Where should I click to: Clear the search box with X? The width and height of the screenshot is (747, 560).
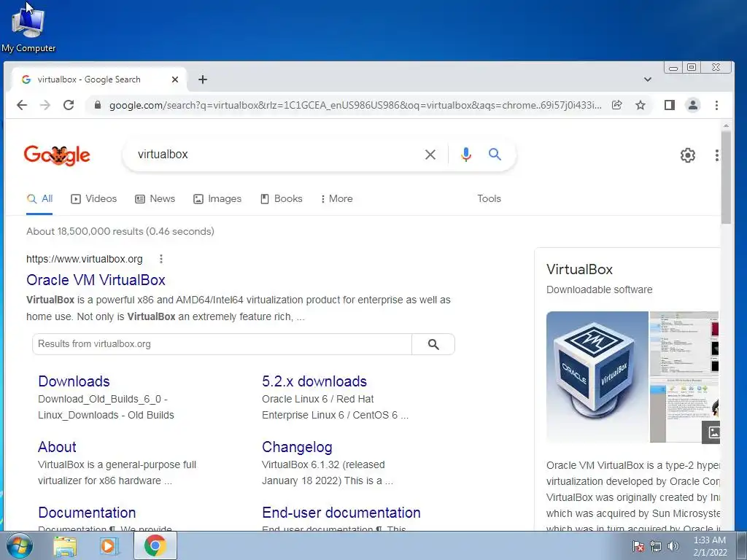[430, 155]
